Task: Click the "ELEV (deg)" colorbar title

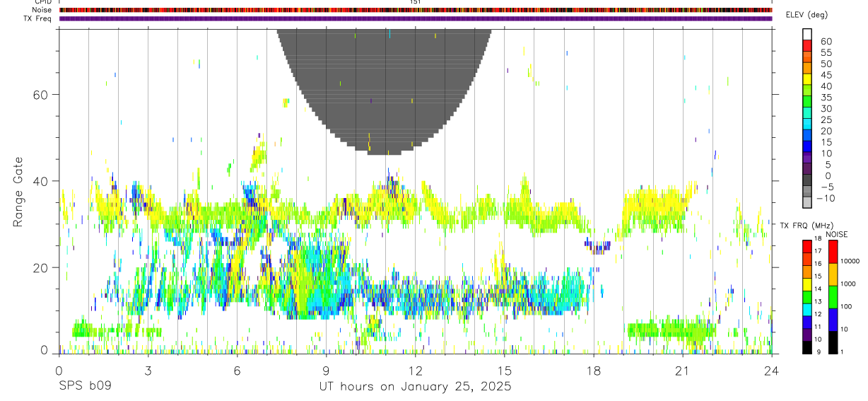Action: (807, 15)
